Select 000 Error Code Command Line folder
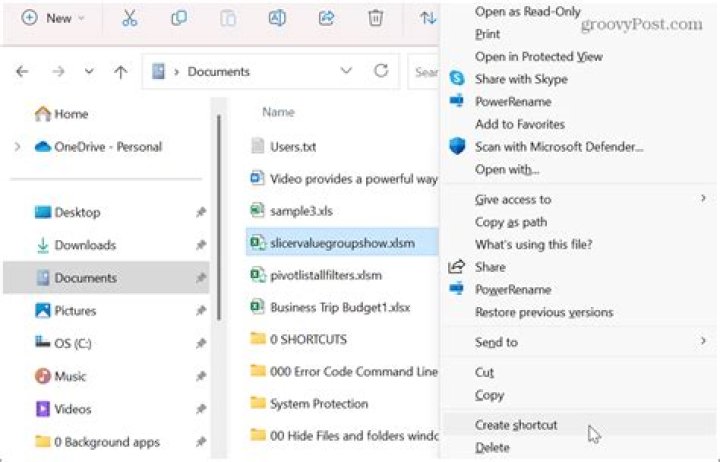Viewport: 720px width, 462px height. point(344,372)
